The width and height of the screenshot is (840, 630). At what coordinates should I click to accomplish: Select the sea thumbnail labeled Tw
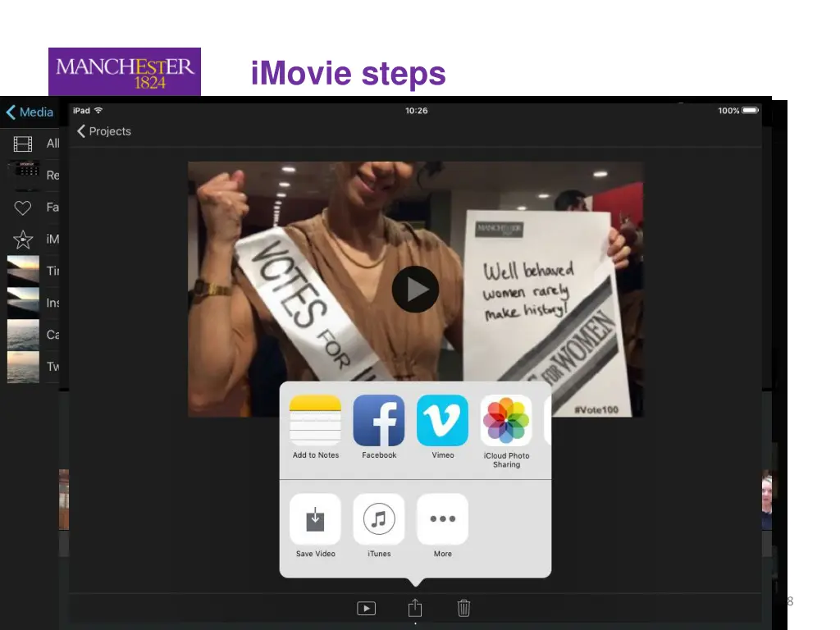pyautogui.click(x=23, y=367)
